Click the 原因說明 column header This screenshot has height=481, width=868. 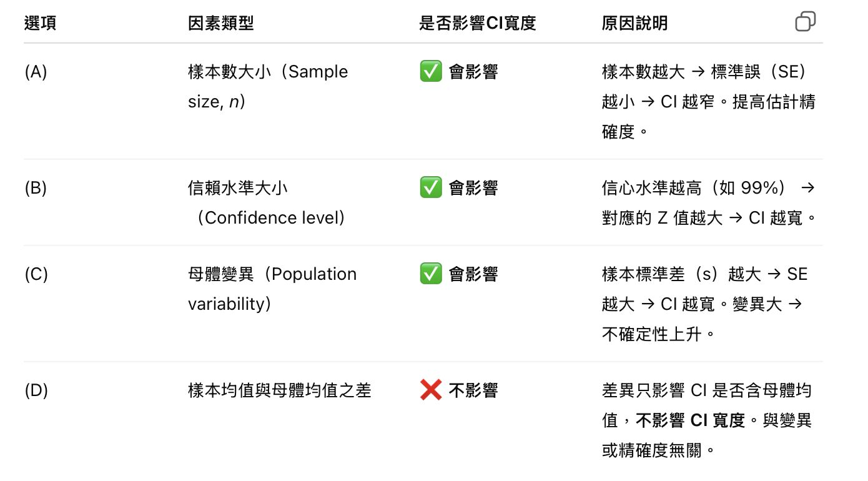pyautogui.click(x=634, y=23)
